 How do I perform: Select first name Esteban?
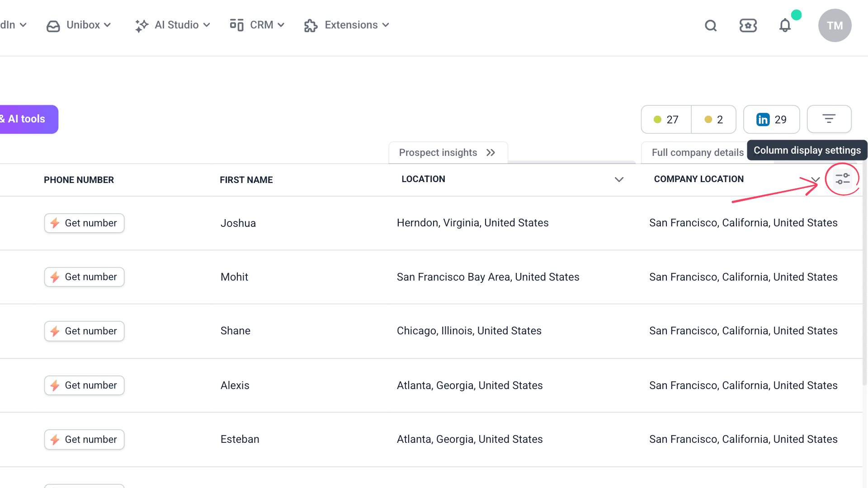(x=240, y=439)
